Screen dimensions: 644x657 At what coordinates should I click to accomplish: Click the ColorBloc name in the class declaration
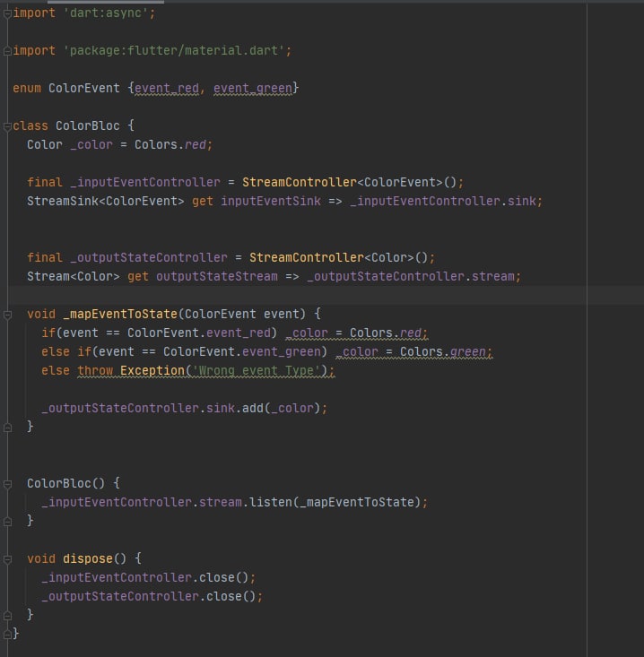click(88, 125)
